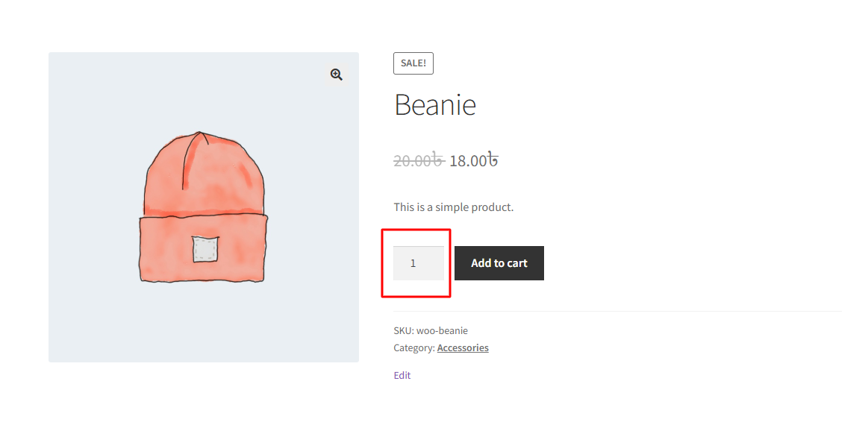Viewport: 868px width, 425px height.
Task: Click the quantity input field
Action: point(419,263)
